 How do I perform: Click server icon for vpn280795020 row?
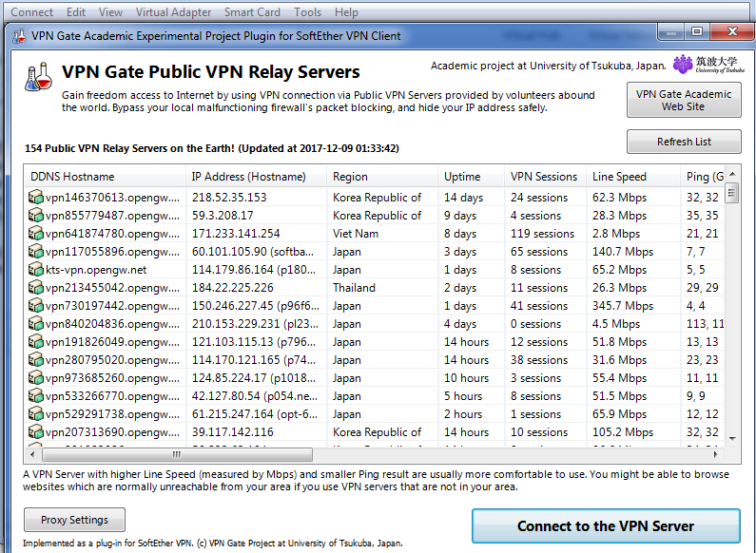[36, 360]
